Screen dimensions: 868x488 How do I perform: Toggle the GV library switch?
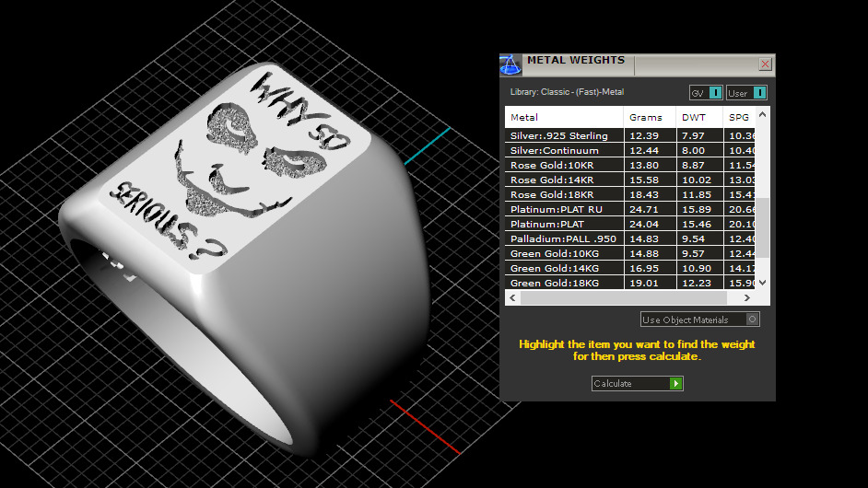point(706,93)
